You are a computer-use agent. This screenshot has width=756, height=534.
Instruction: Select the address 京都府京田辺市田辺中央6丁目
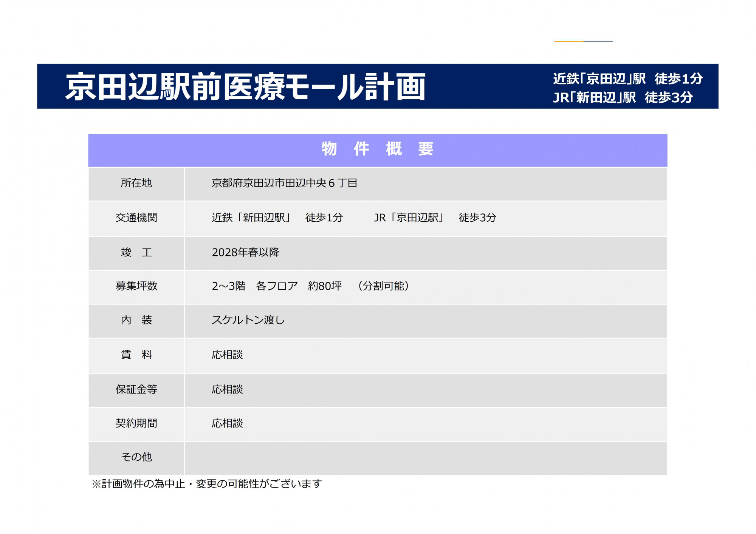[x=284, y=183]
